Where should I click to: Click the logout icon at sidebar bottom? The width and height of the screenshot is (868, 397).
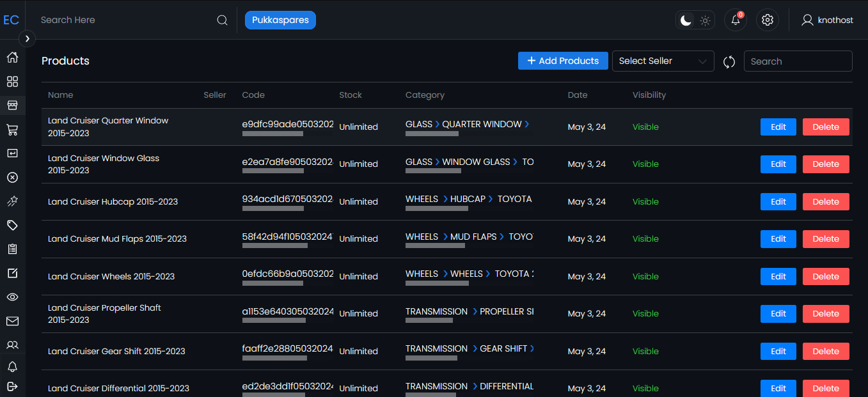(x=12, y=386)
